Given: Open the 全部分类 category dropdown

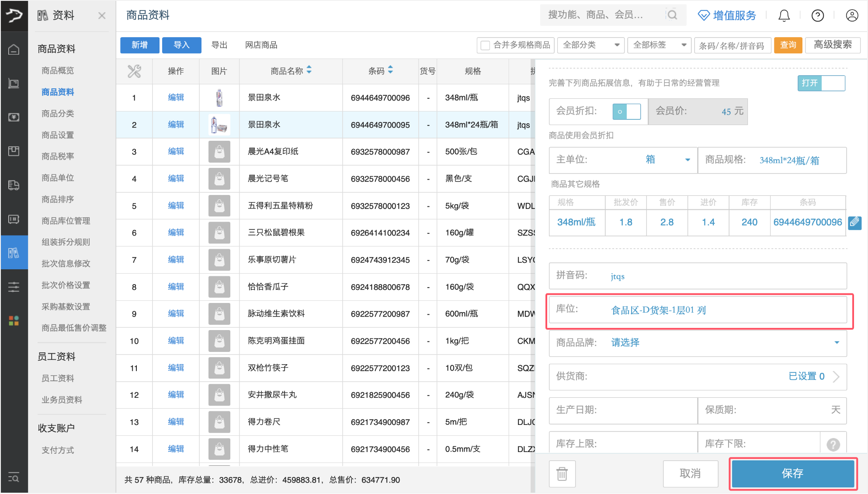Looking at the screenshot, I should click(x=591, y=45).
